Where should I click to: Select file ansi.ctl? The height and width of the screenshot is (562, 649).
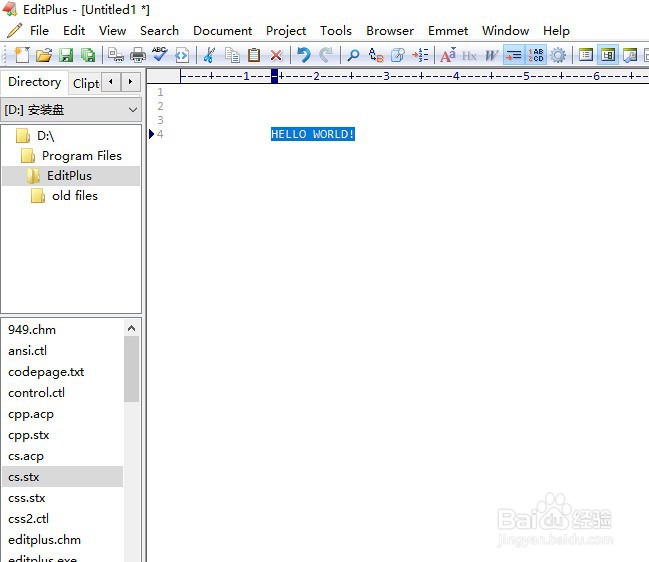click(x=27, y=351)
